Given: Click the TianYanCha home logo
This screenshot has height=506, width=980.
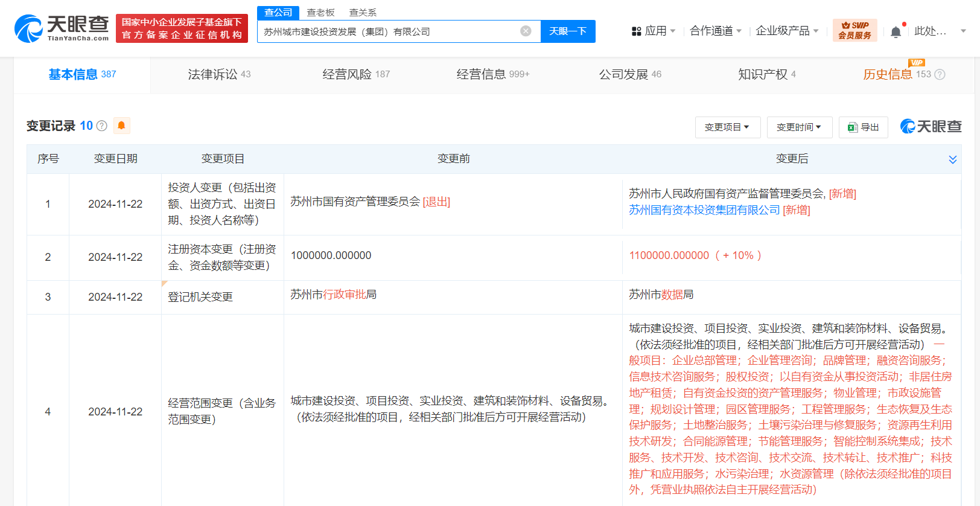Looking at the screenshot, I should (62, 28).
